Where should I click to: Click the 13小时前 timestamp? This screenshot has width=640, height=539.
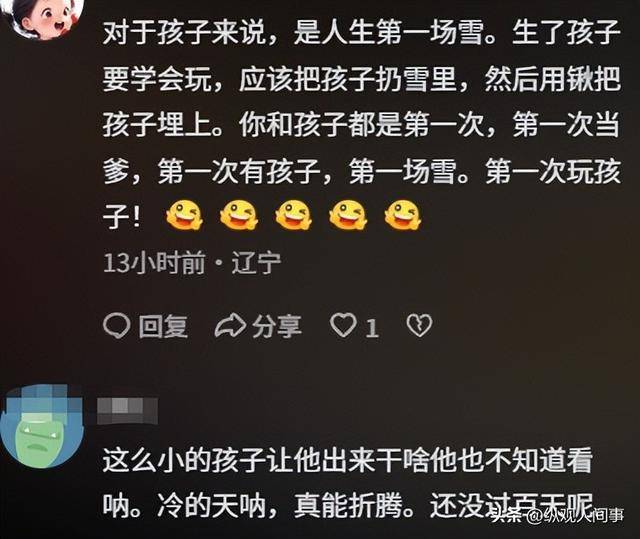click(154, 263)
